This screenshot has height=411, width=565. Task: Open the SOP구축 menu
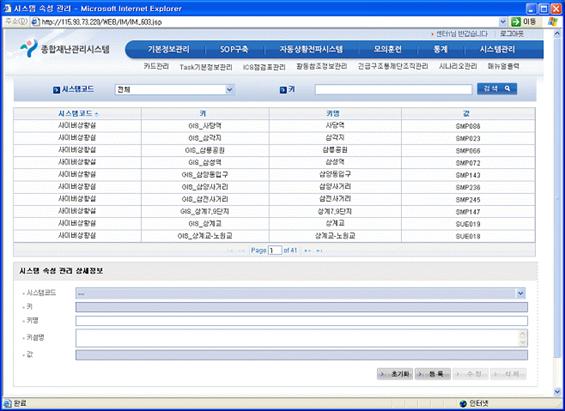click(234, 49)
